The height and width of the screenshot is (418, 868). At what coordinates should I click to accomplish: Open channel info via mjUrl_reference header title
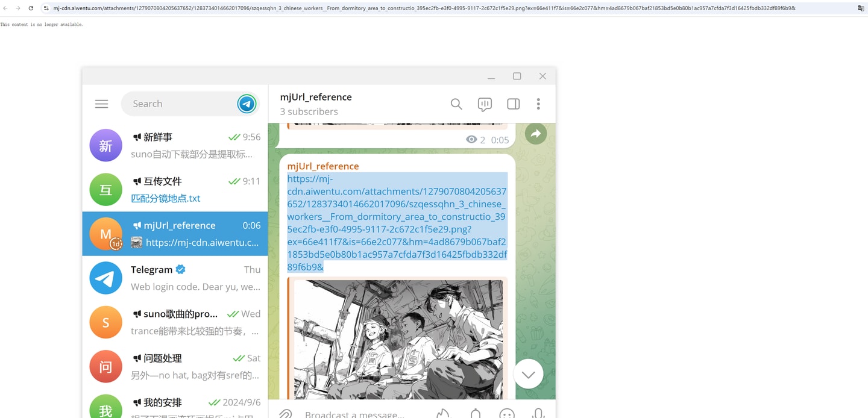pos(316,97)
